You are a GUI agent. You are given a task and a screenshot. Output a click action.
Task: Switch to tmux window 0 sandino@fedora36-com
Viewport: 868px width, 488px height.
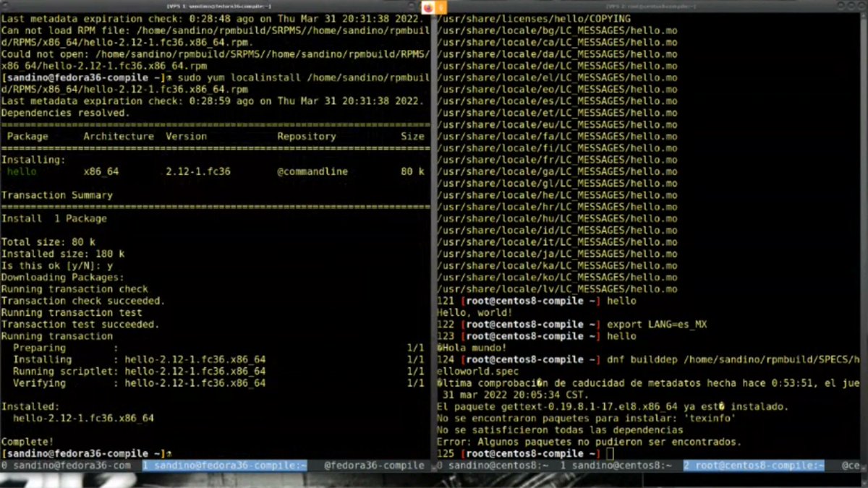pos(66,466)
